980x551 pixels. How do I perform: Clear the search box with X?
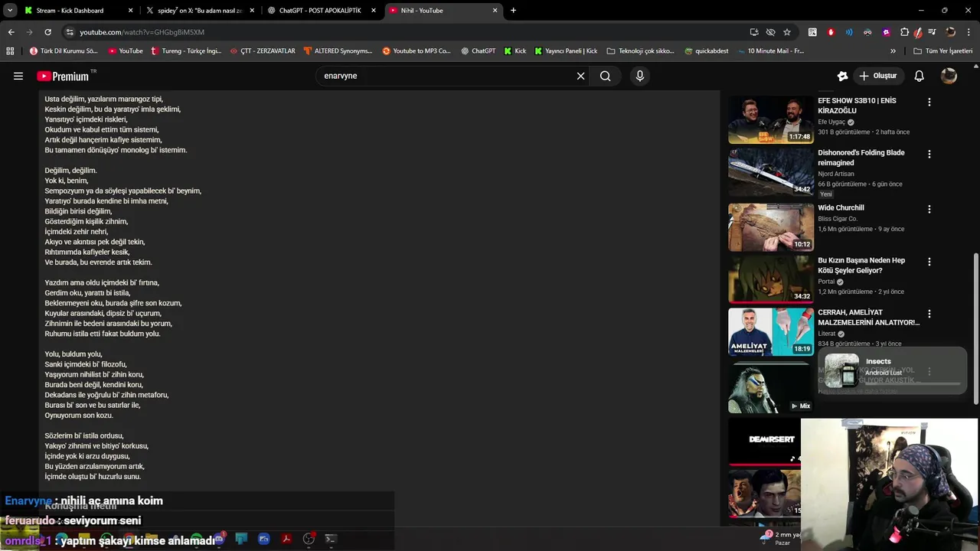click(x=580, y=76)
